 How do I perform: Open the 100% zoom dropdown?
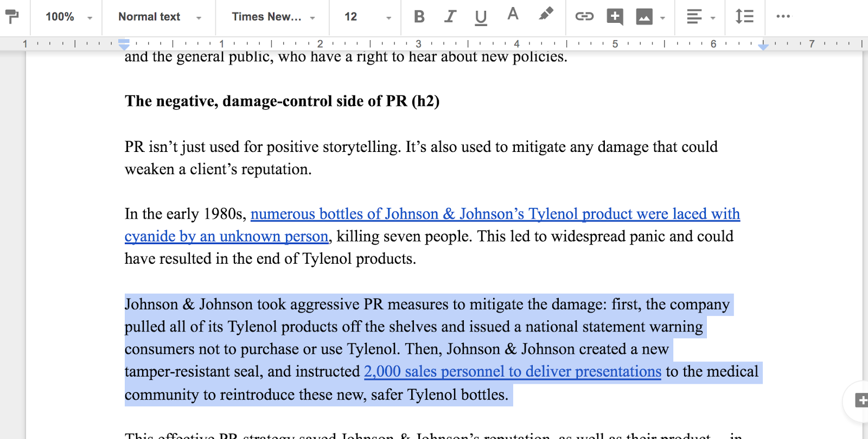click(x=68, y=17)
